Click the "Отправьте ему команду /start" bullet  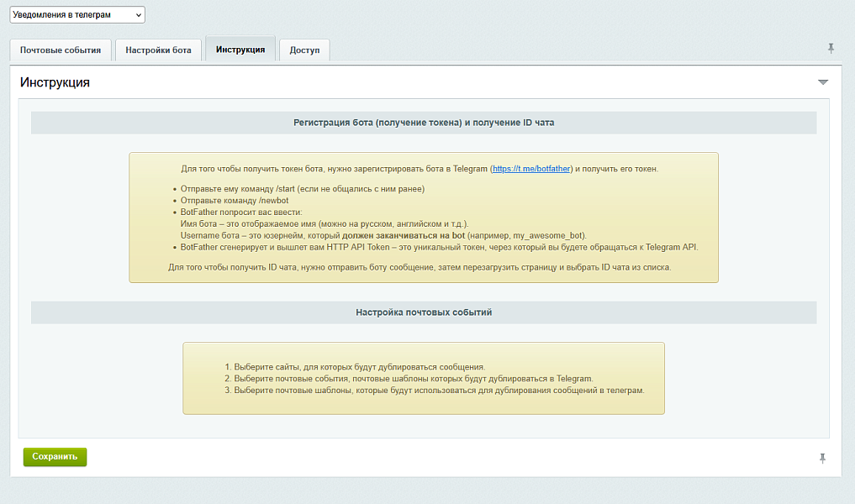tap(303, 189)
